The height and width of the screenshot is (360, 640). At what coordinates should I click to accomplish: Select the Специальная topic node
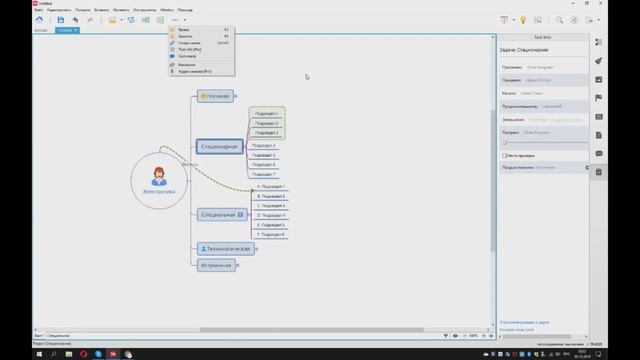[x=222, y=215]
